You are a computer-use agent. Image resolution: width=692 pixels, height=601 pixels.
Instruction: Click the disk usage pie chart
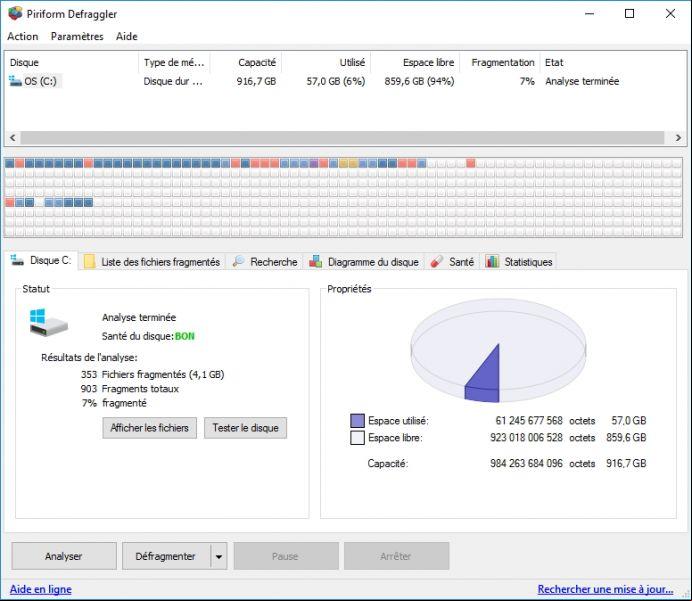(x=498, y=350)
